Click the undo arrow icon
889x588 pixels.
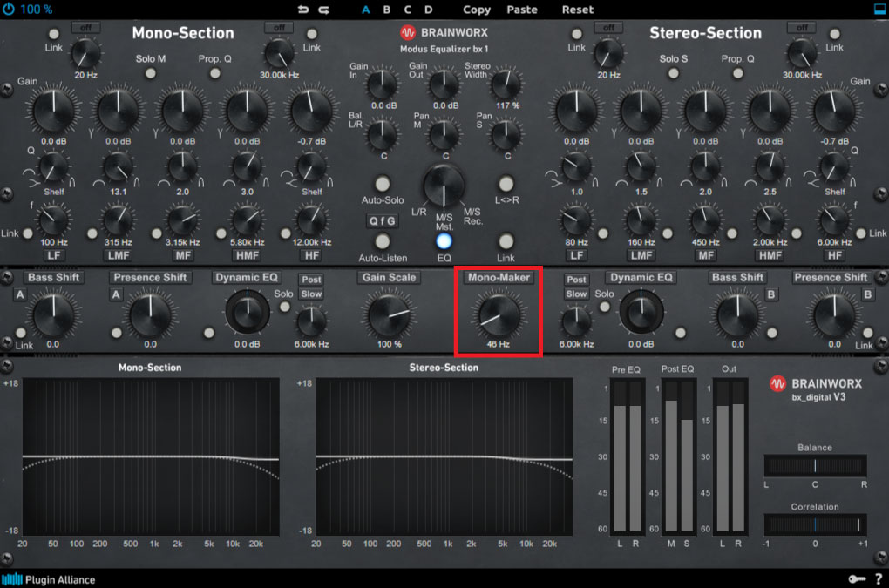click(x=303, y=10)
